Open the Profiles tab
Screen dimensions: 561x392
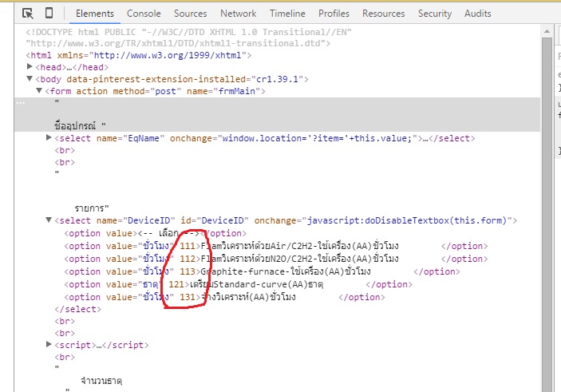334,14
